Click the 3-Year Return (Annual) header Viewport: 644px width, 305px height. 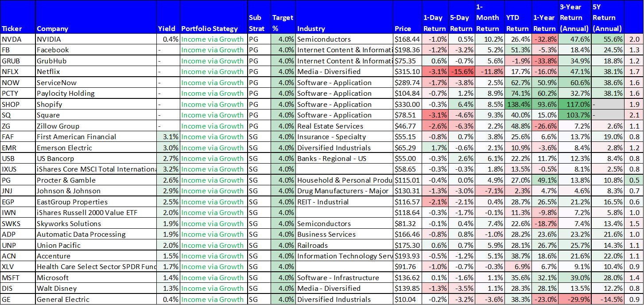click(574, 18)
